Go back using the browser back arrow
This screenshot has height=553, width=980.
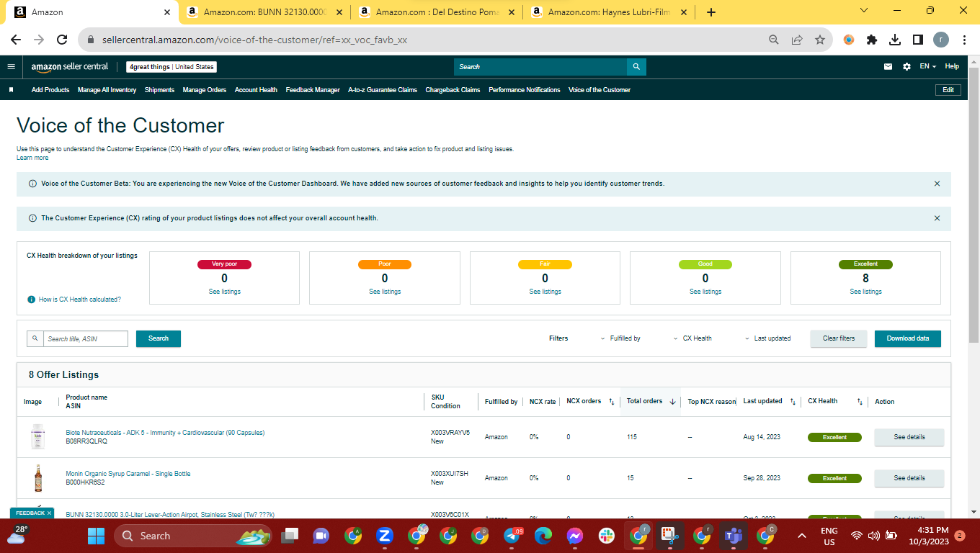[x=16, y=40]
